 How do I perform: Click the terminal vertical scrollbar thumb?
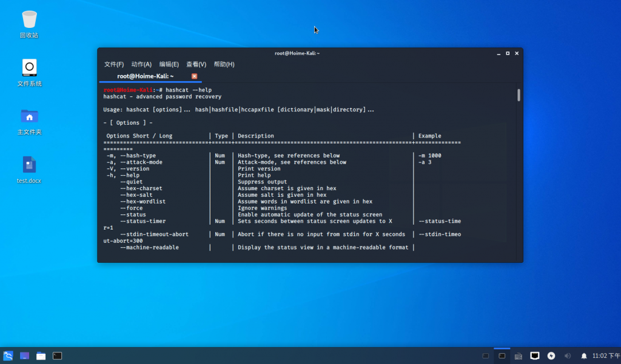[x=519, y=95]
